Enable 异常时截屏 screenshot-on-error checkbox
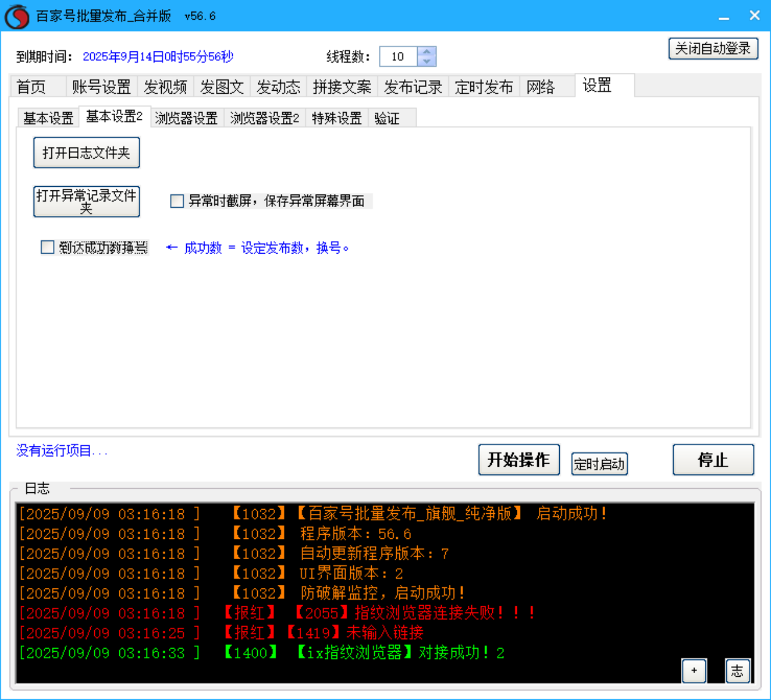This screenshot has height=700, width=771. click(176, 201)
